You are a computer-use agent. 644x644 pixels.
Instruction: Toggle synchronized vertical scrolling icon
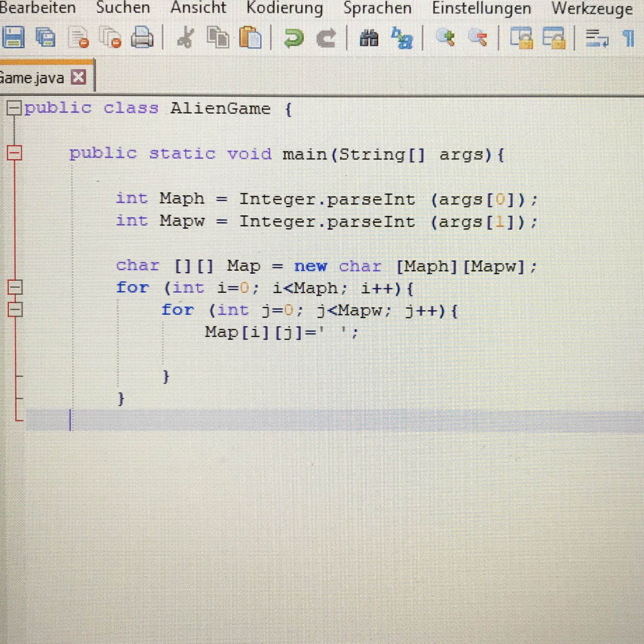coord(521,38)
